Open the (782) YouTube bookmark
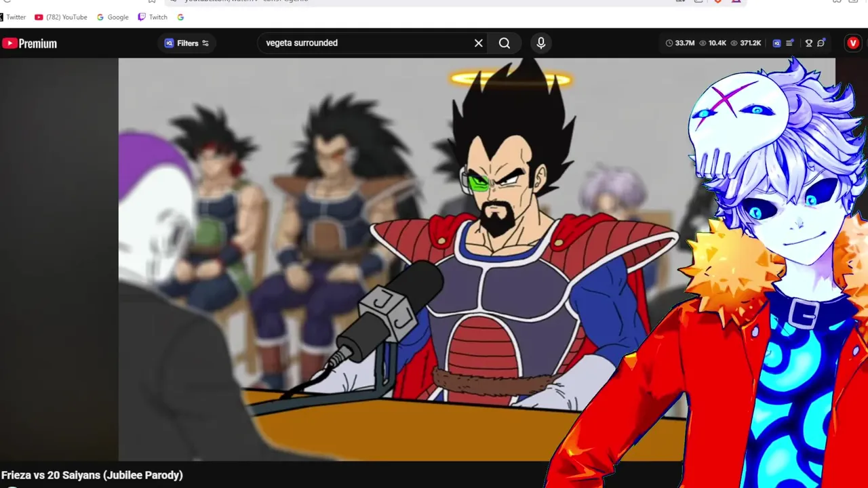Screen dimensions: 868x488 [61, 17]
